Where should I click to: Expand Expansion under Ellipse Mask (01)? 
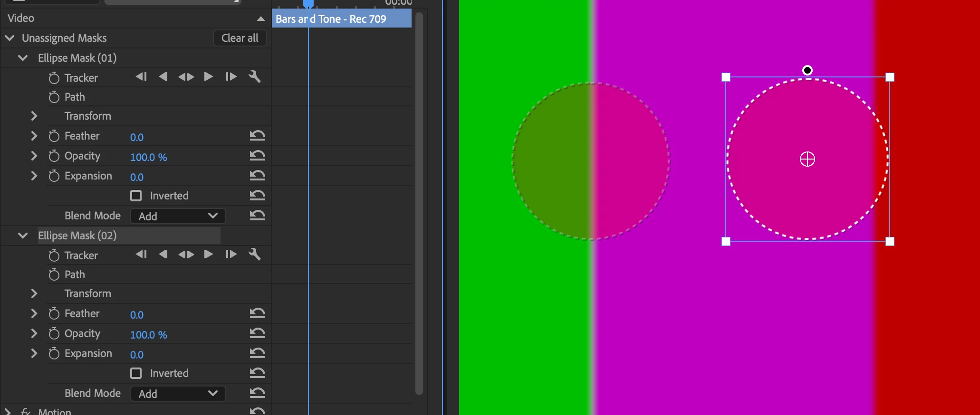click(34, 176)
